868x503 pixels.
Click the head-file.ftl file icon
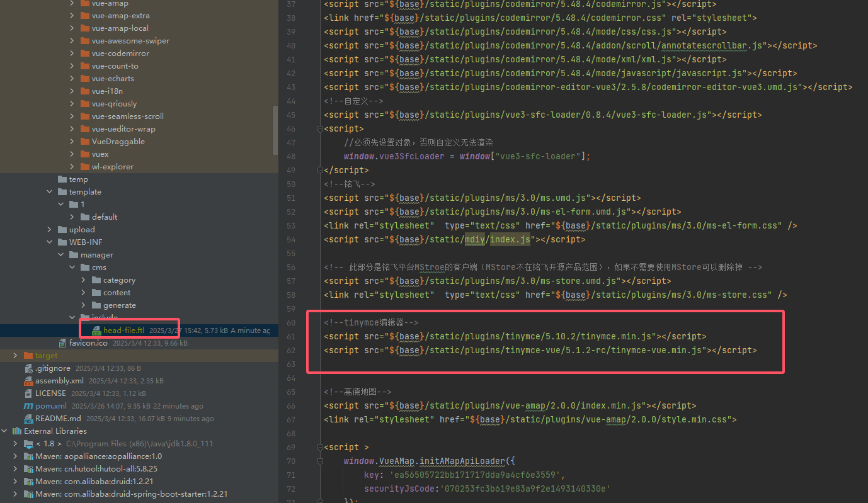[96, 331]
